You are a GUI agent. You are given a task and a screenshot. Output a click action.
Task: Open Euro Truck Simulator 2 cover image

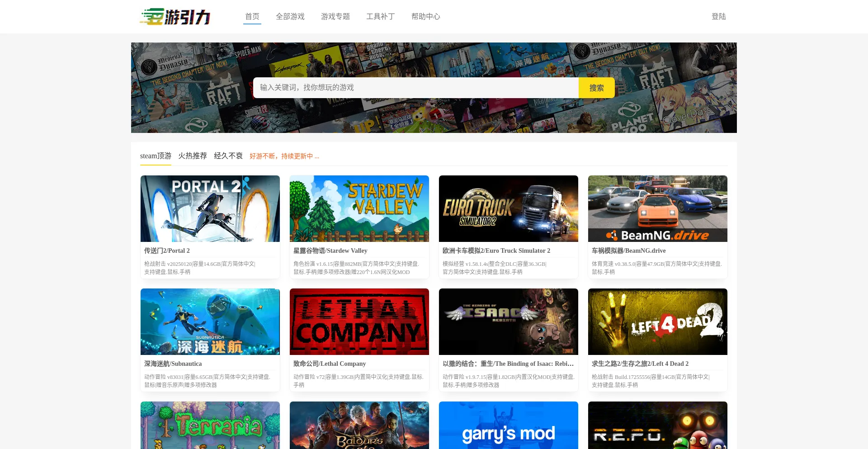click(x=509, y=209)
